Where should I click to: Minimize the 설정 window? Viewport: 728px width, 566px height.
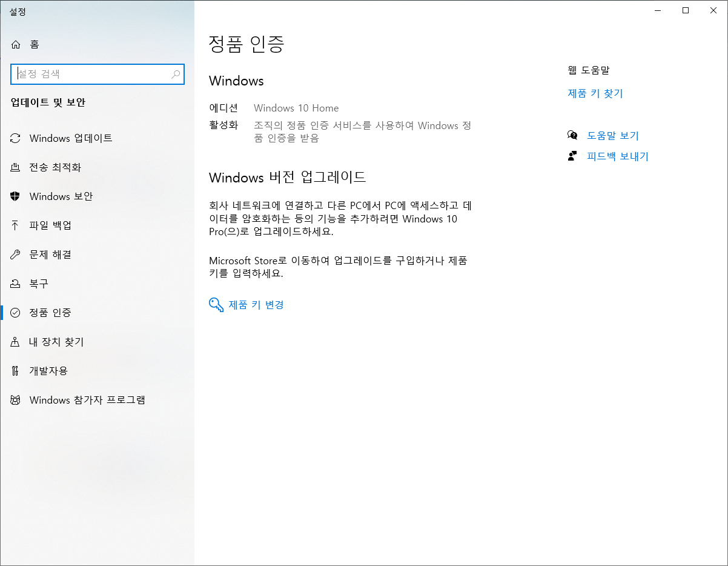click(658, 10)
